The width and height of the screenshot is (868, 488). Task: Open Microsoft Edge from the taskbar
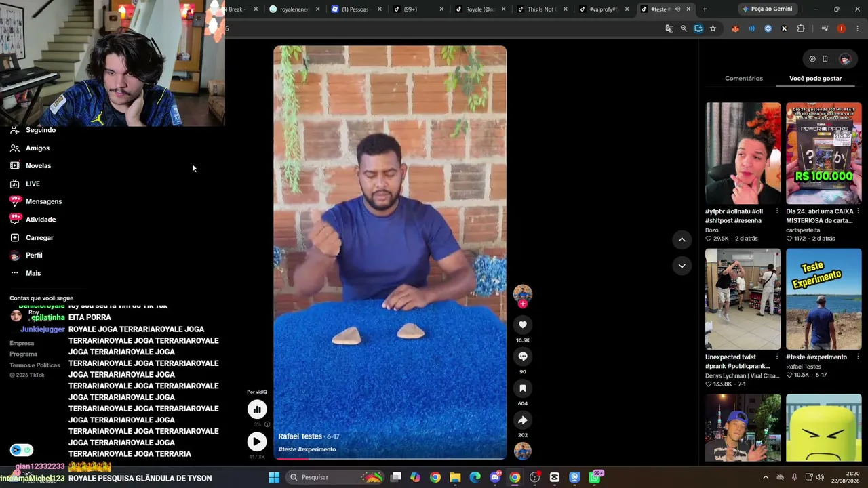475,477
